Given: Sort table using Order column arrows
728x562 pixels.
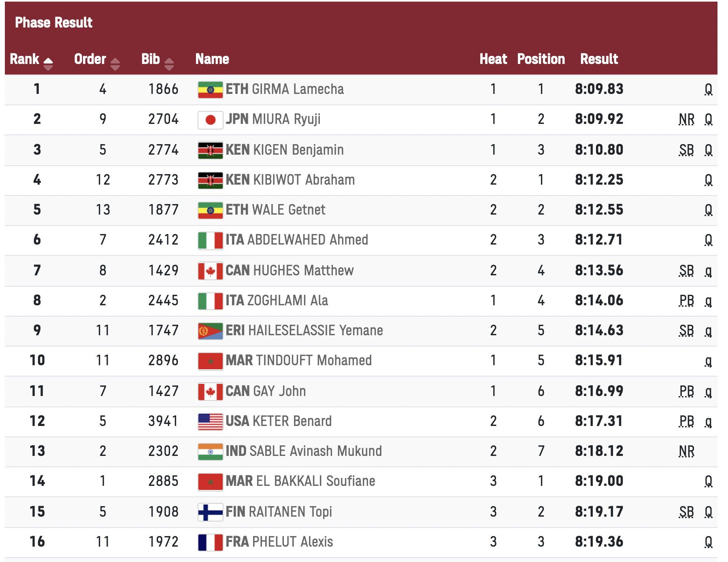Looking at the screenshot, I should tap(115, 64).
